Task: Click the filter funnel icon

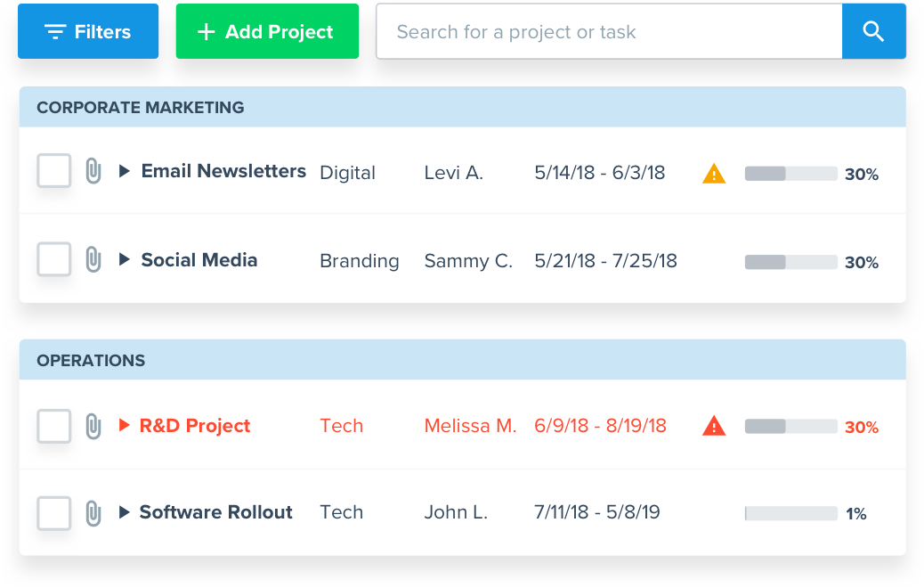Action: (55, 30)
